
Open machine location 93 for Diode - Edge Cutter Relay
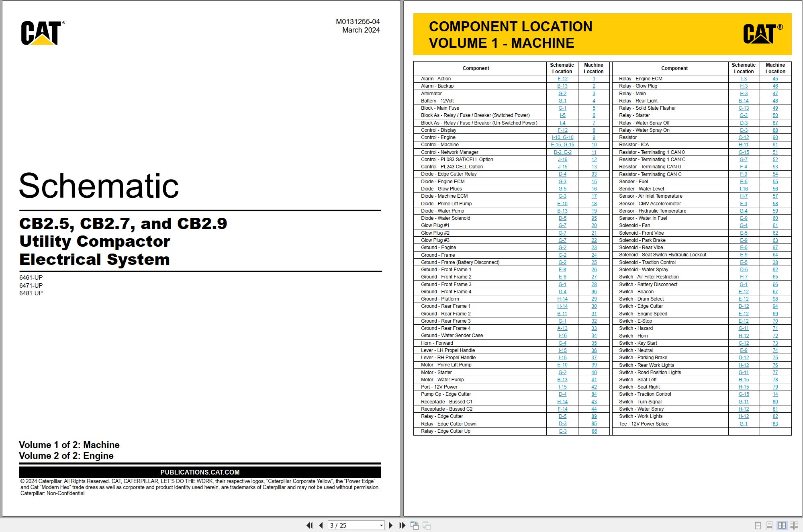pyautogui.click(x=594, y=174)
